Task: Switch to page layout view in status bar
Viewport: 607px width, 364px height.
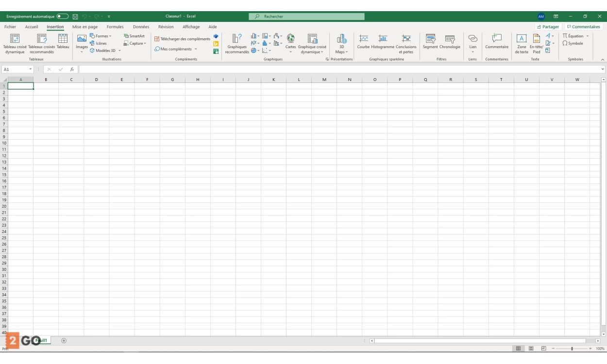Action: pyautogui.click(x=531, y=348)
